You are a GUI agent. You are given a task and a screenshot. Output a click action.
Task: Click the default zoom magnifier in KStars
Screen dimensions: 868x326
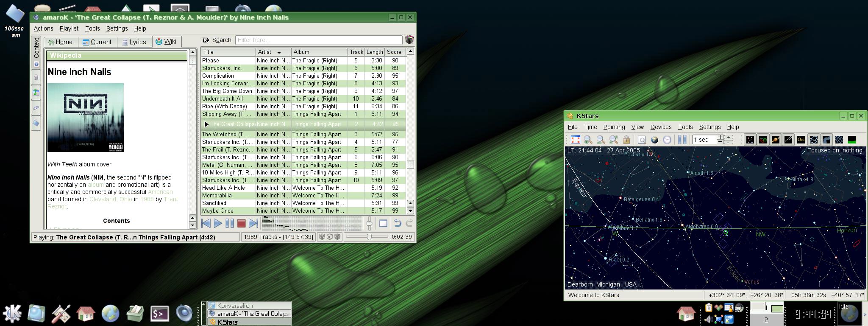[614, 140]
